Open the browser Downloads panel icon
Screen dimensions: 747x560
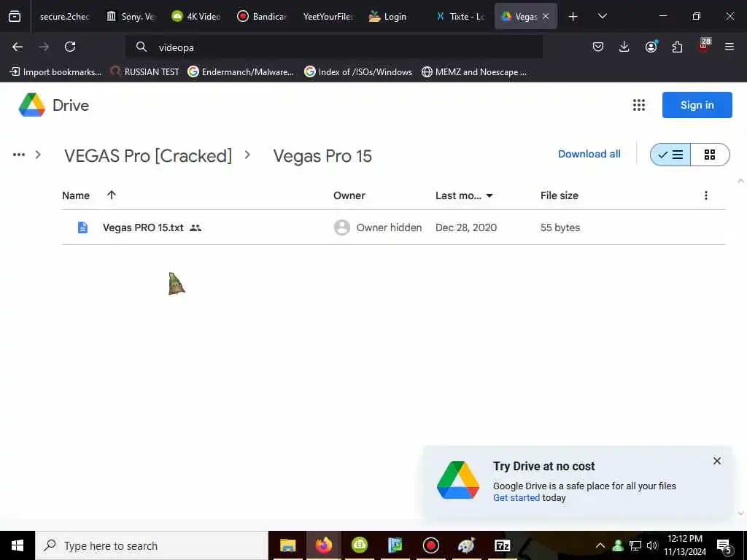624,47
